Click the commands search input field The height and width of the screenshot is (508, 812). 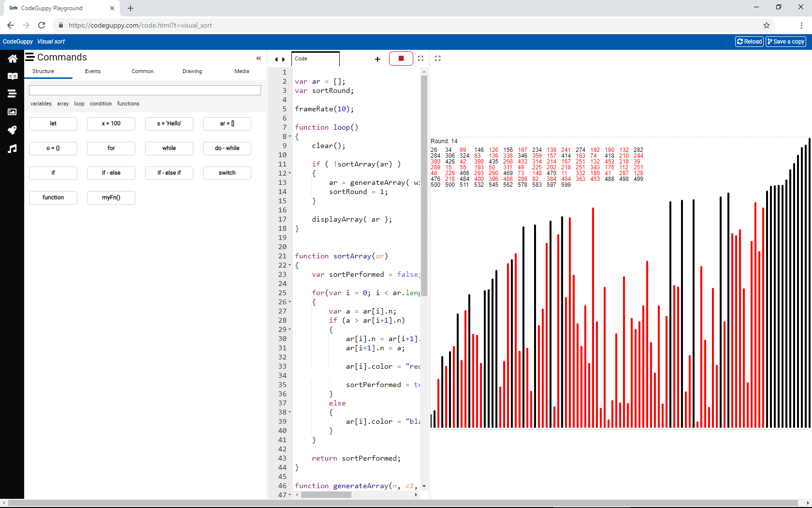(x=145, y=90)
